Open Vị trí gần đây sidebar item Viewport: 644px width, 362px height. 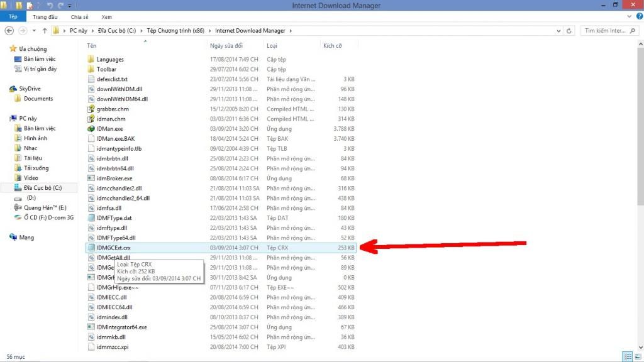pyautogui.click(x=35, y=69)
